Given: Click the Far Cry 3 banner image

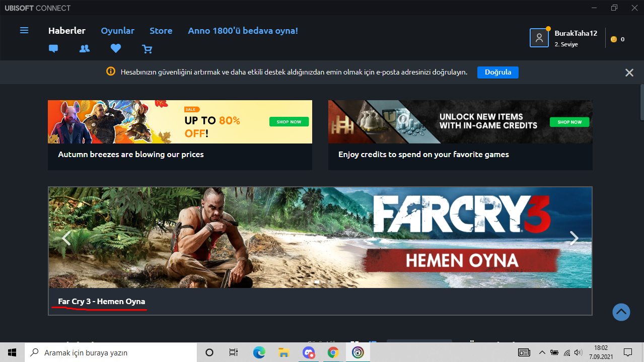Looking at the screenshot, I should tap(320, 238).
